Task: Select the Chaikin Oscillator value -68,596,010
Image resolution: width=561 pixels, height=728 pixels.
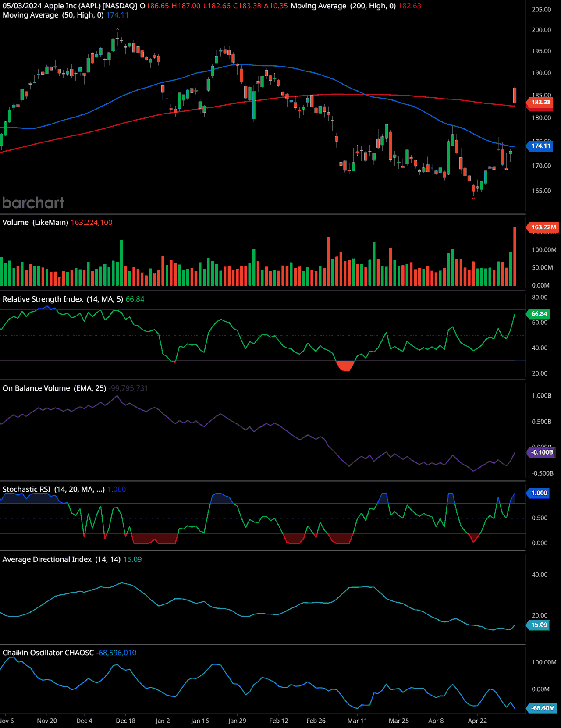Action: point(117,653)
